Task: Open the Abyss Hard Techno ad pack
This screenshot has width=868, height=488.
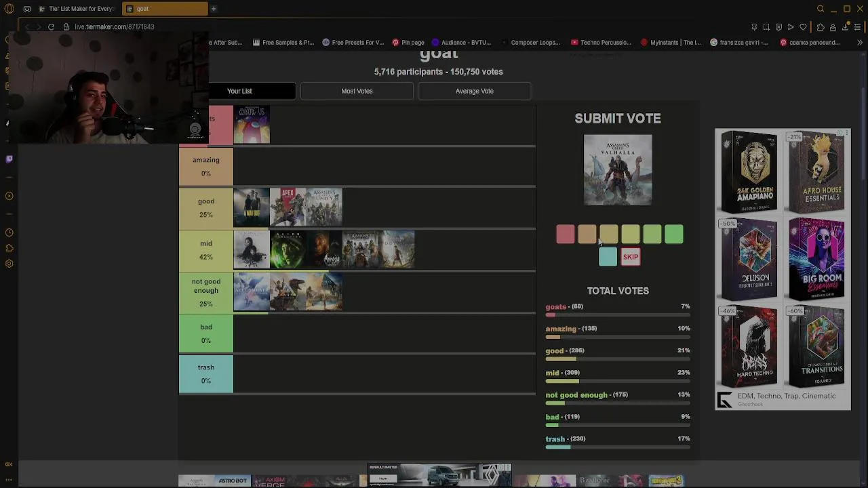Action: tap(749, 346)
